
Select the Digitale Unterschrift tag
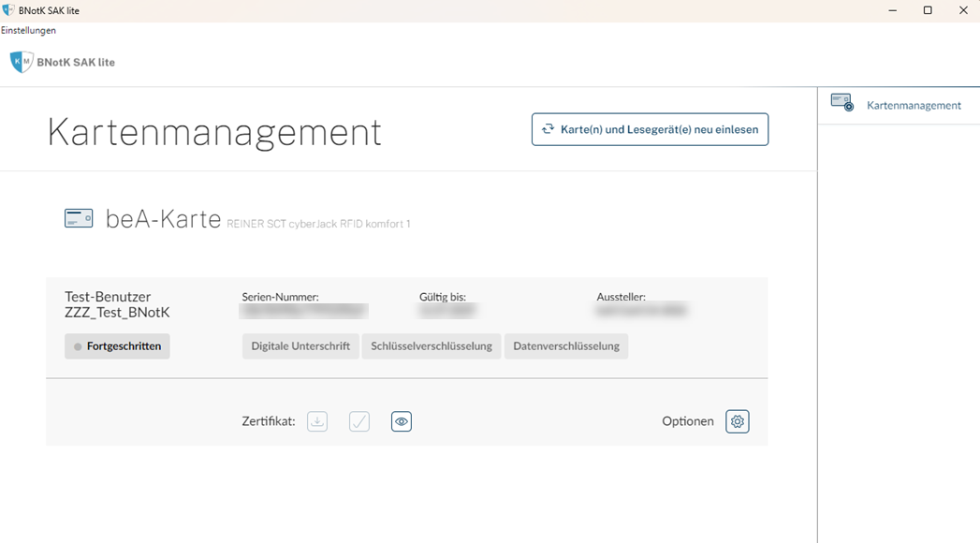[x=300, y=346]
